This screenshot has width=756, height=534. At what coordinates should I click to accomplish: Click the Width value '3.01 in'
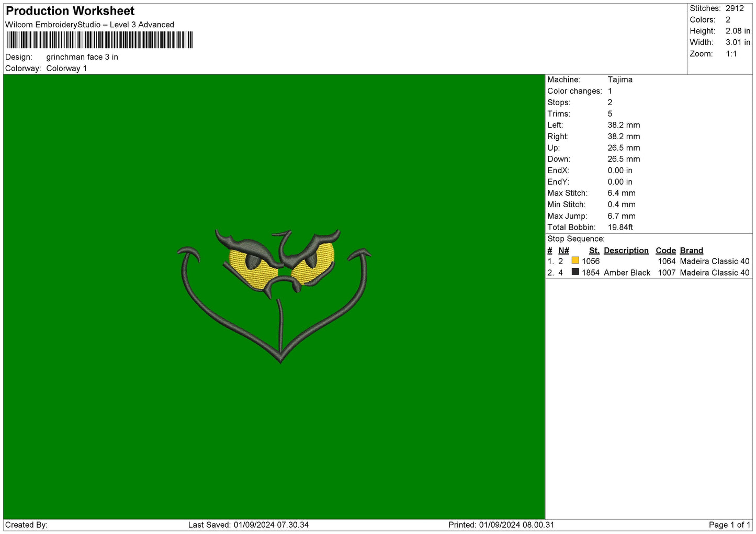(738, 42)
